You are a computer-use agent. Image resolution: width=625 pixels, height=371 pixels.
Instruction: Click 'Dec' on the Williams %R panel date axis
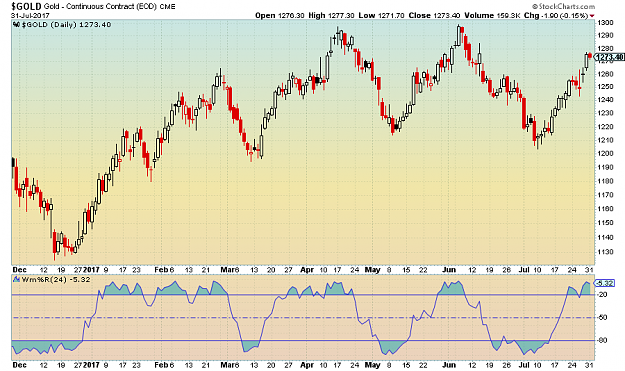click(x=20, y=365)
